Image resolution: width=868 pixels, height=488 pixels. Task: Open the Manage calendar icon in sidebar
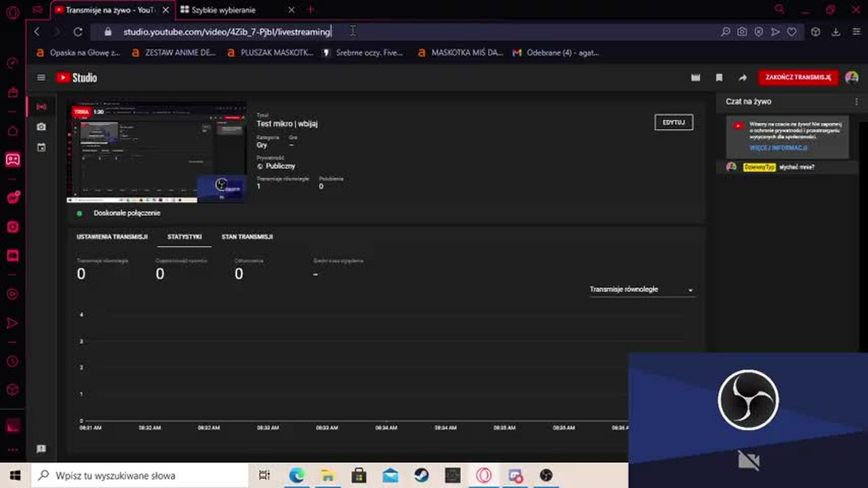(x=41, y=147)
